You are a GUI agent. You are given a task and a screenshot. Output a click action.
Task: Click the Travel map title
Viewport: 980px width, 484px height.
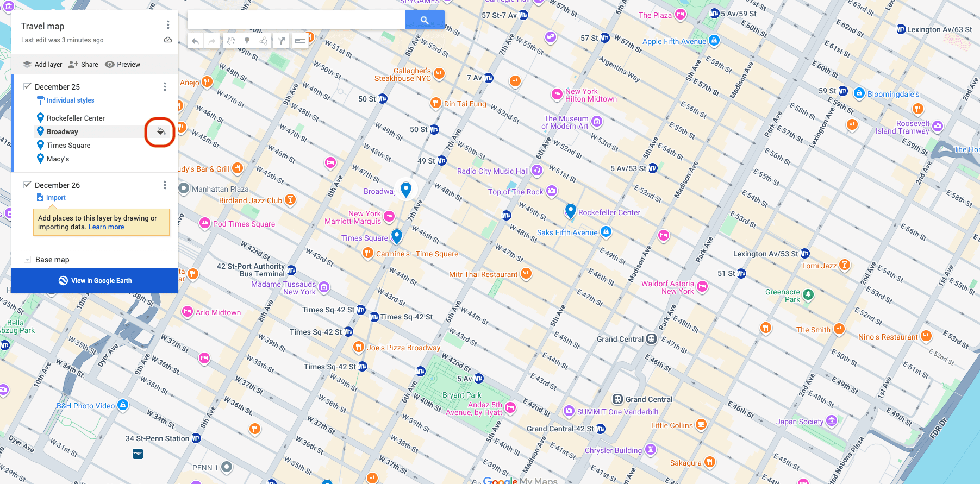(42, 26)
